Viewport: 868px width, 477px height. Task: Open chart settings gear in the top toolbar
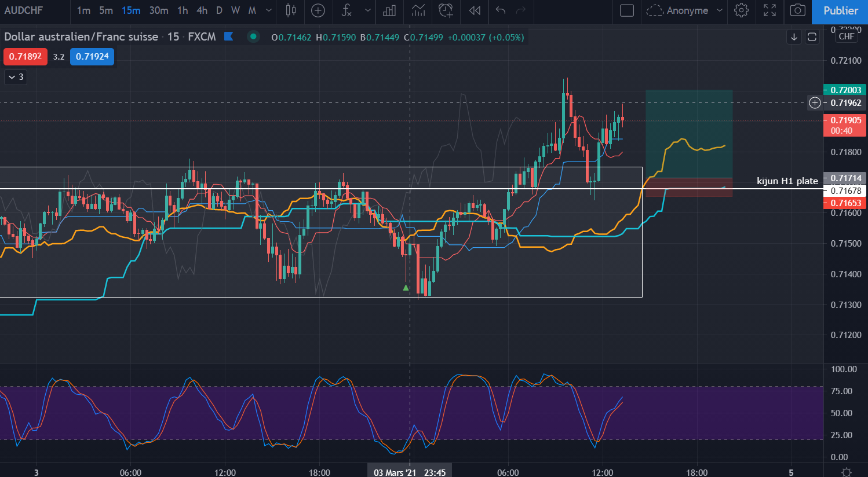coord(741,10)
